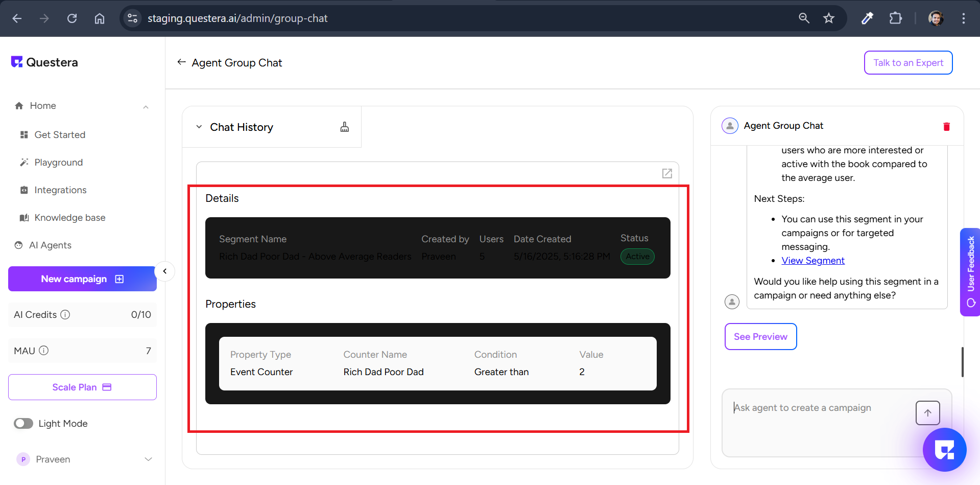
Task: Start a New campaign
Action: (x=82, y=279)
